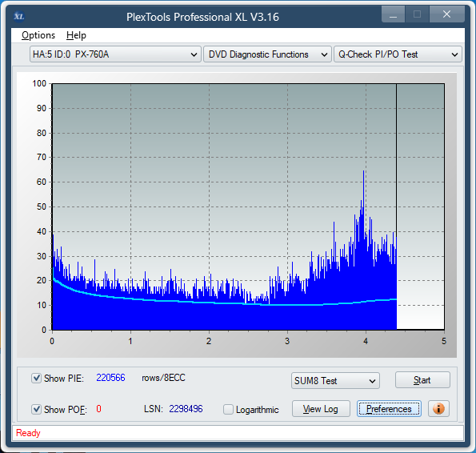Enable the Logarithmic scale checkbox
Screen dimensions: 476x453
point(228,409)
